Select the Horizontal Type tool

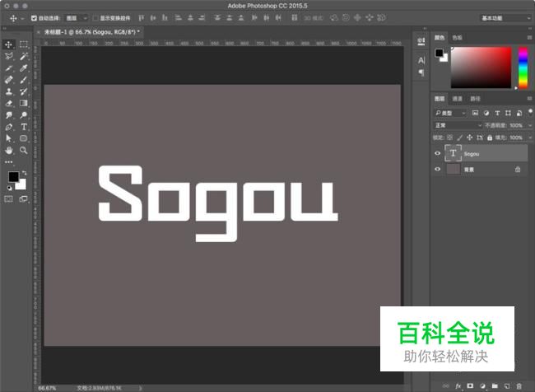point(24,128)
